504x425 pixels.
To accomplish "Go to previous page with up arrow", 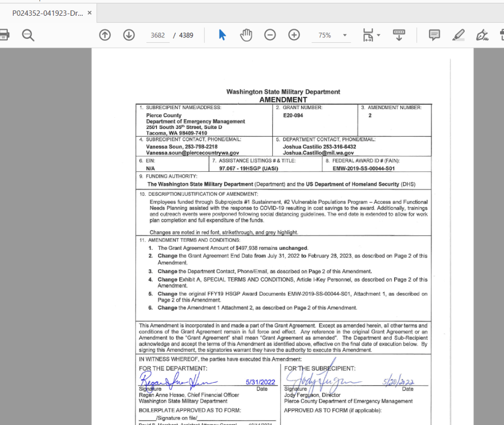I will (105, 35).
